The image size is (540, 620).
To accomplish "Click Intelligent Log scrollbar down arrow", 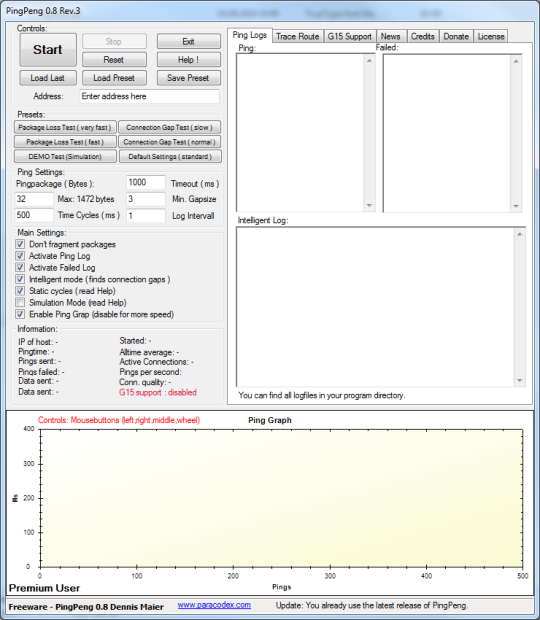I will click(x=520, y=380).
